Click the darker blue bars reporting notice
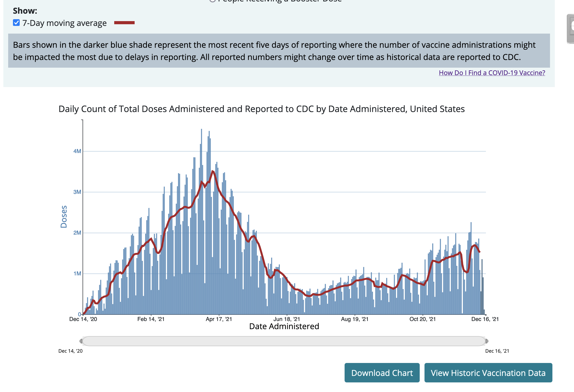574x392 pixels. 279,51
